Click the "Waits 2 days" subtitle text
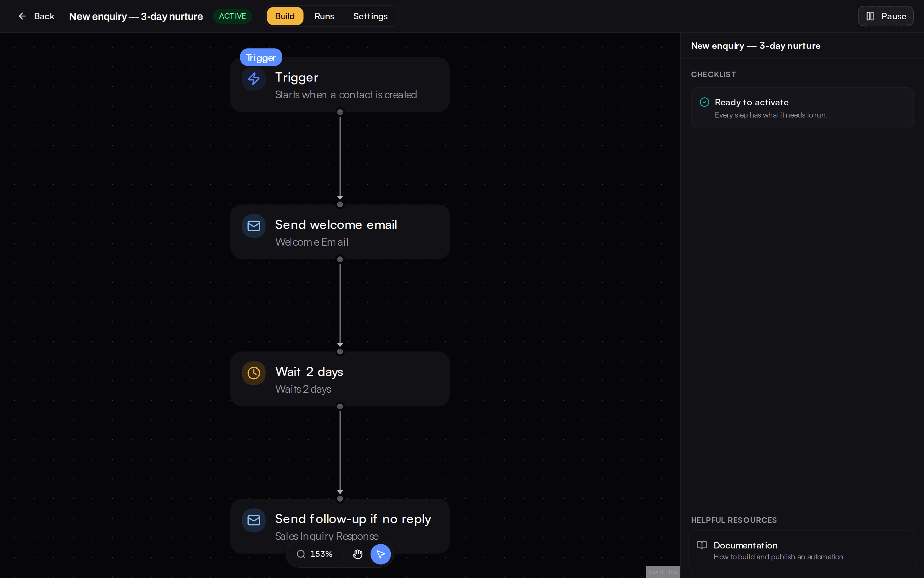Image resolution: width=924 pixels, height=578 pixels. coord(303,389)
